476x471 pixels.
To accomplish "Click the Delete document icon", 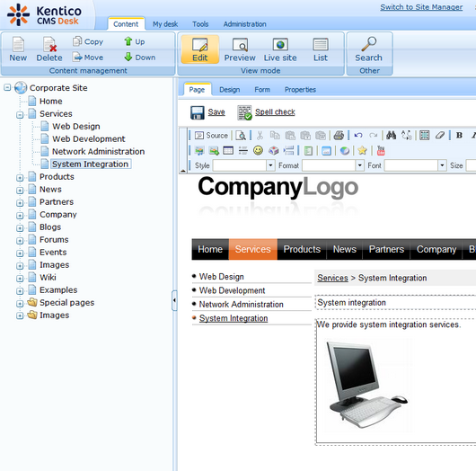I will pyautogui.click(x=49, y=44).
